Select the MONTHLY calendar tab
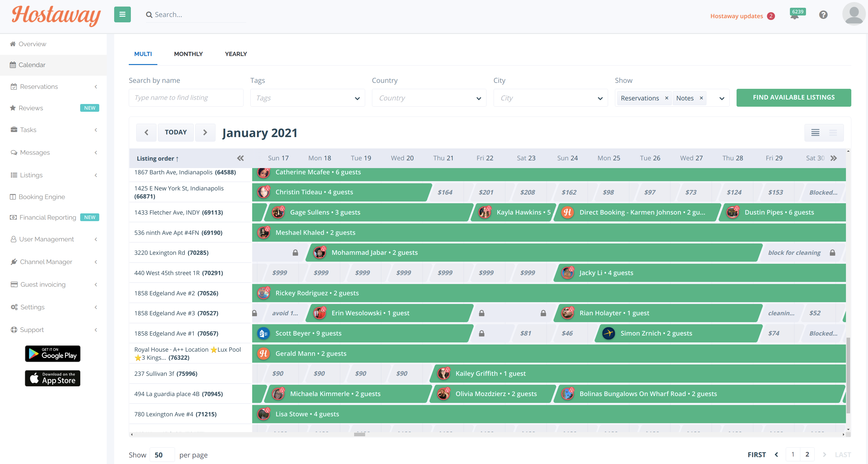This screenshot has width=868, height=464. pos(188,54)
